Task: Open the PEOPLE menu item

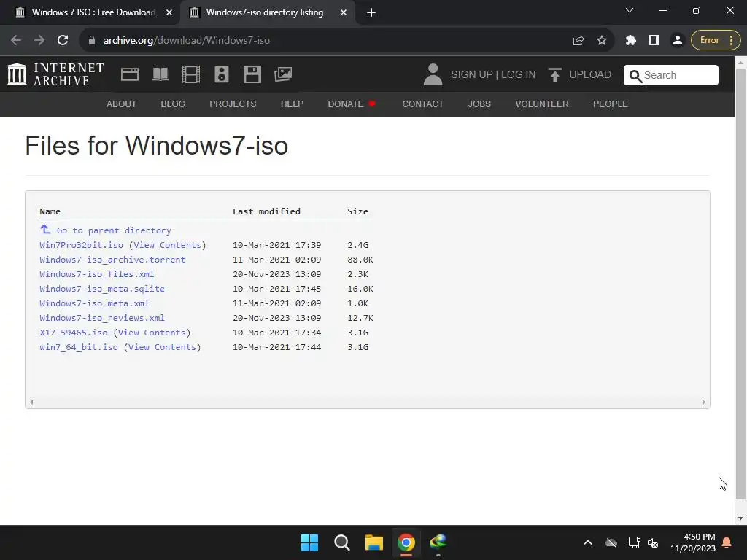Action: (611, 104)
